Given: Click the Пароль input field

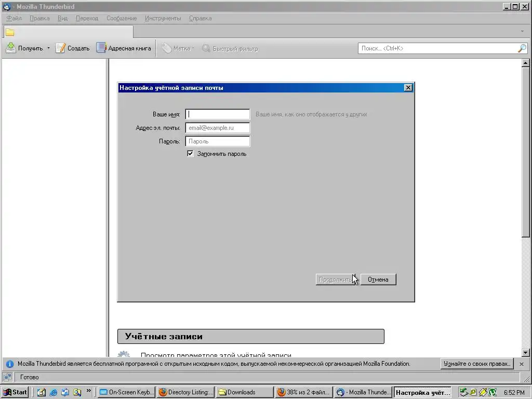Looking at the screenshot, I should pyautogui.click(x=218, y=141).
